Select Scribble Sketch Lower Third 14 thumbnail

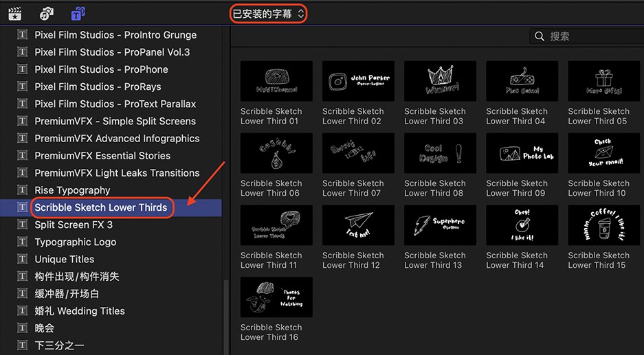[522, 225]
